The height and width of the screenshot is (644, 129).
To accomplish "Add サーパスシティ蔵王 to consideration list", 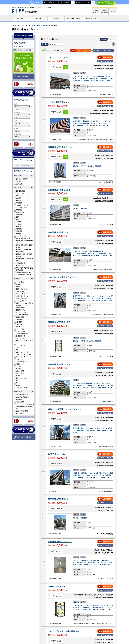I will pyautogui.click(x=105, y=590).
